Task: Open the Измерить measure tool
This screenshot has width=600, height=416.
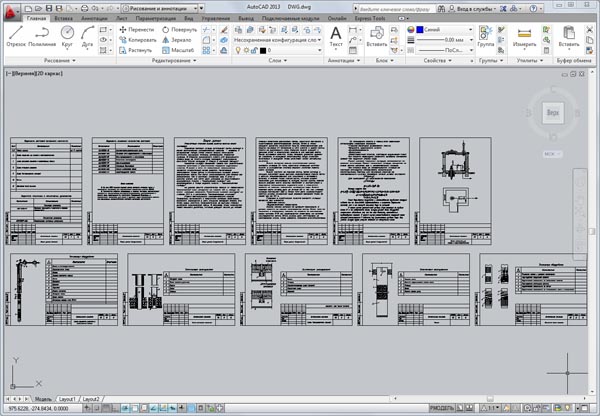Action: pos(523,37)
